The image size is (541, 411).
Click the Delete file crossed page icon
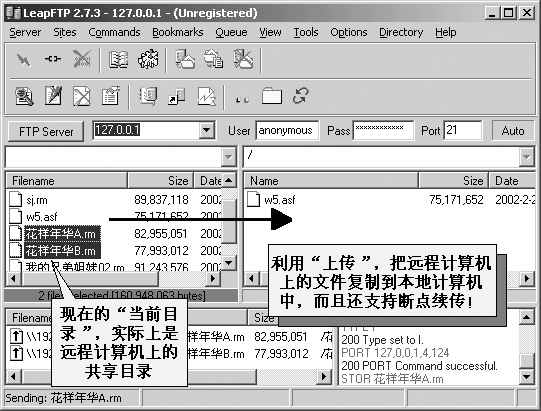click(82, 96)
